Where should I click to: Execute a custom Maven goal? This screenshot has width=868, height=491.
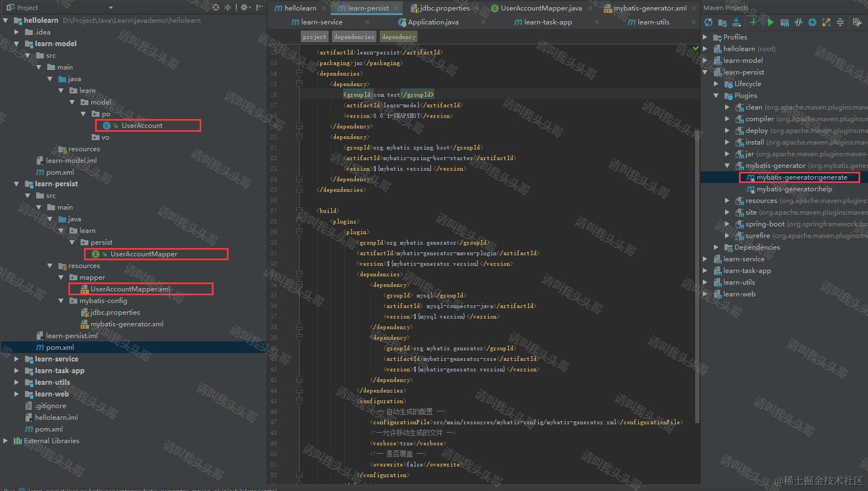click(785, 22)
